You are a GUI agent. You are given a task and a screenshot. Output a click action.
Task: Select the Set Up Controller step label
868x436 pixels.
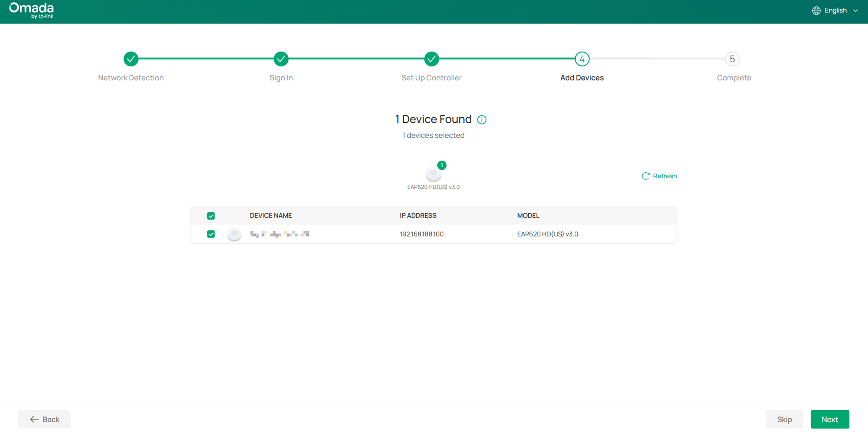[x=432, y=78]
